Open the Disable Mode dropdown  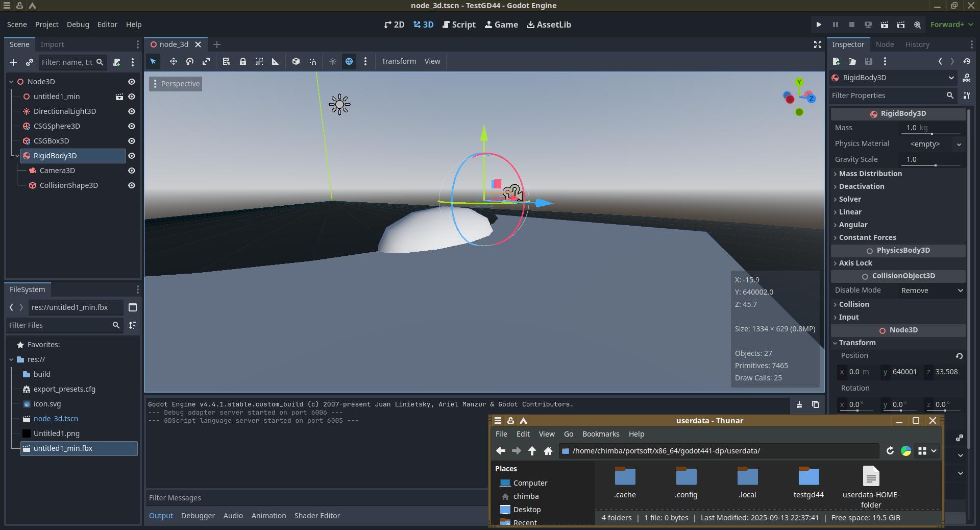coord(932,291)
